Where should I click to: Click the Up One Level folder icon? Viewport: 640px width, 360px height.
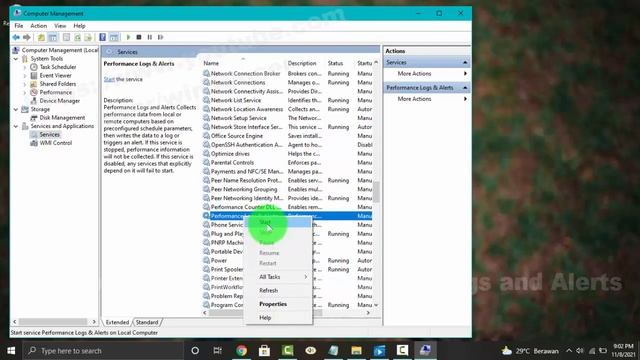[41, 37]
